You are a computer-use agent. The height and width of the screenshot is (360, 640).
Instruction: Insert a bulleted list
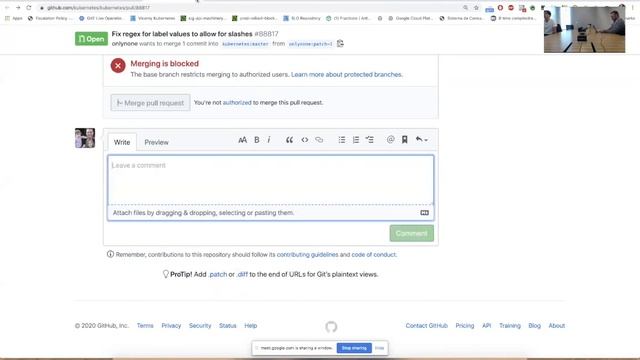pos(342,140)
